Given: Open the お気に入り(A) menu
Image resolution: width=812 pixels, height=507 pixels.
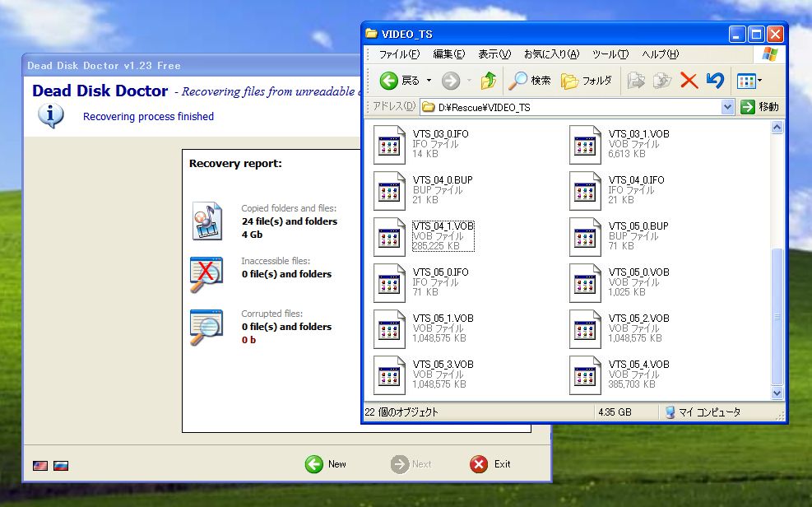Looking at the screenshot, I should tap(551, 53).
